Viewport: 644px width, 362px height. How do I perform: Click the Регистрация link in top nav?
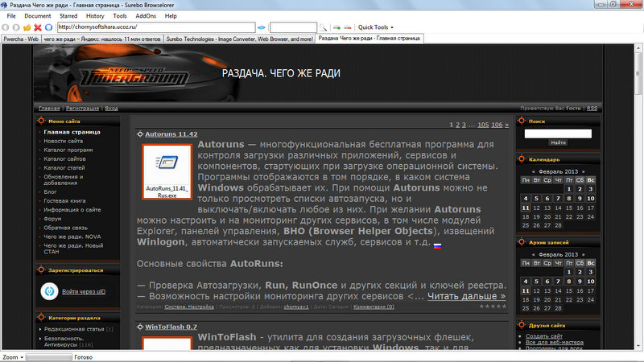[82, 109]
